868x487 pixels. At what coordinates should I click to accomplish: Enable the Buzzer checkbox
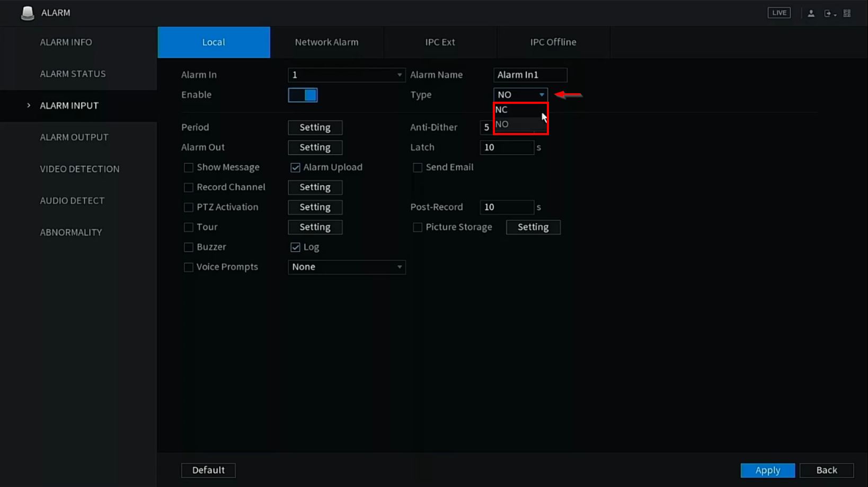coord(188,247)
